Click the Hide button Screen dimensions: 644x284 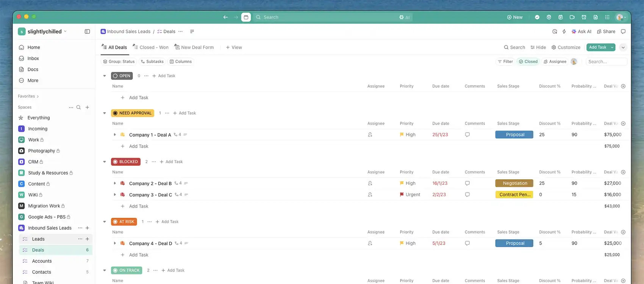pos(538,47)
